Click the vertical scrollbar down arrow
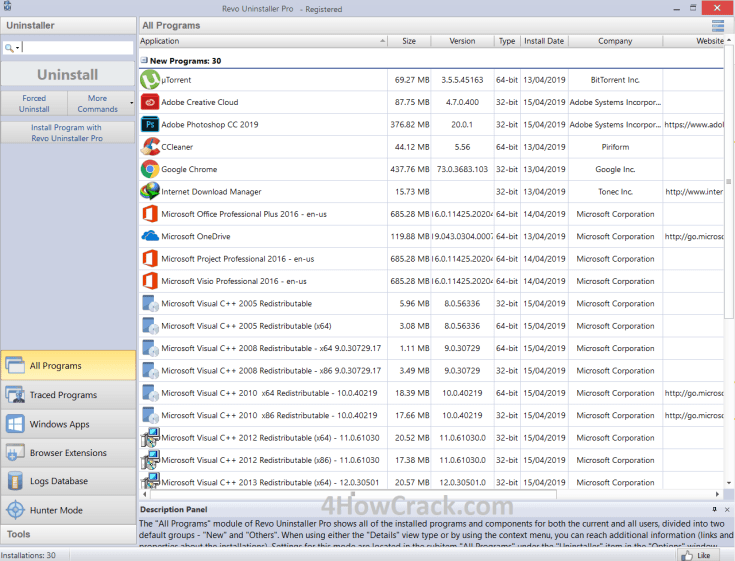 [x=729, y=483]
